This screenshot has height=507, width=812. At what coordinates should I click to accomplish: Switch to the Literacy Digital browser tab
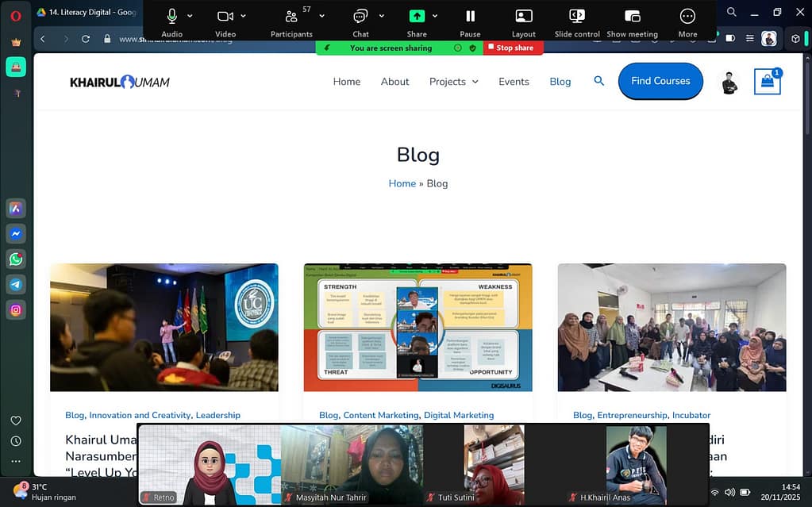[x=87, y=12]
